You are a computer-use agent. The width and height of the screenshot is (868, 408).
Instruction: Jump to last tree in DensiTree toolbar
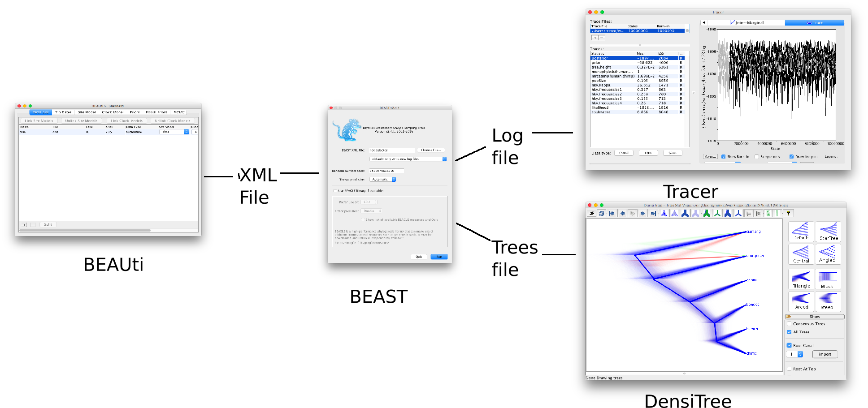click(x=653, y=214)
